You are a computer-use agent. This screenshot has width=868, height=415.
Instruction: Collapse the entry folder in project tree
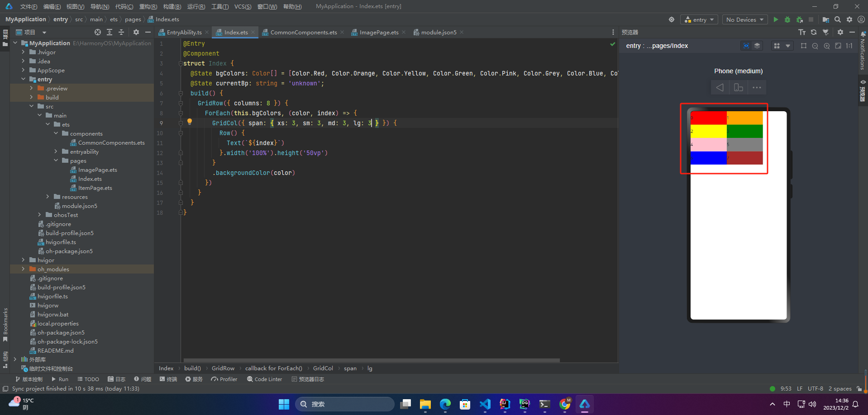click(x=24, y=79)
